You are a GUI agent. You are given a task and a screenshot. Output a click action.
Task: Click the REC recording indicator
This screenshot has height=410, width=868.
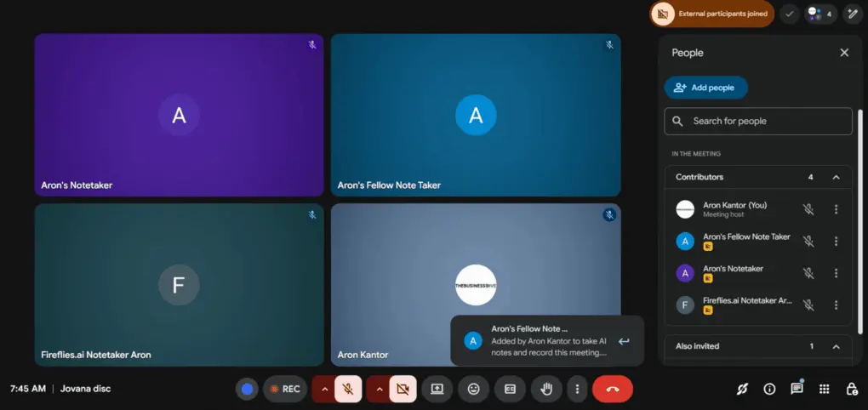pos(284,389)
